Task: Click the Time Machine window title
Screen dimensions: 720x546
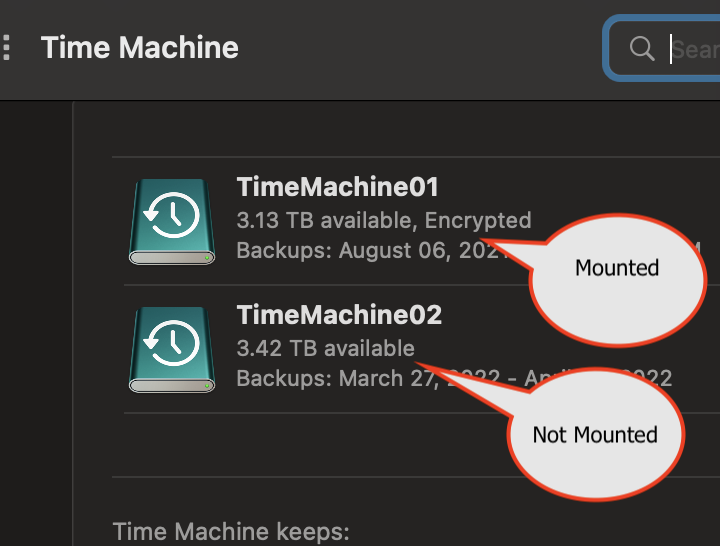Action: (140, 48)
